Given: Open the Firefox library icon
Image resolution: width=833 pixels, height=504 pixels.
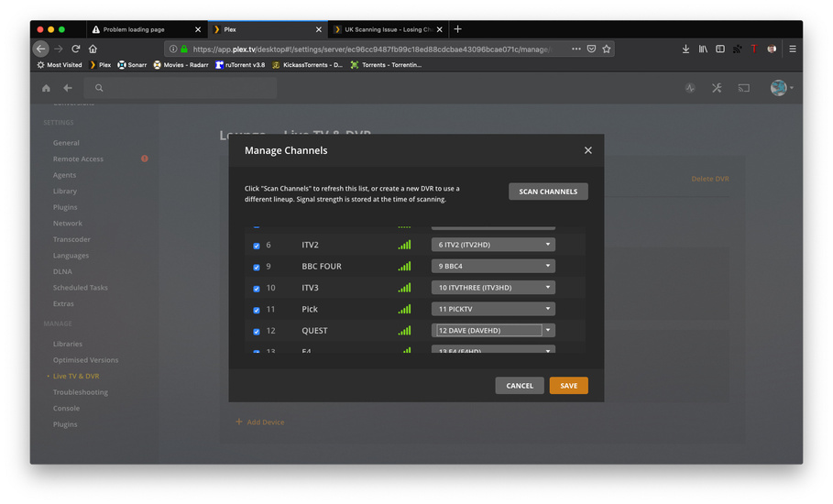Looking at the screenshot, I should point(703,49).
